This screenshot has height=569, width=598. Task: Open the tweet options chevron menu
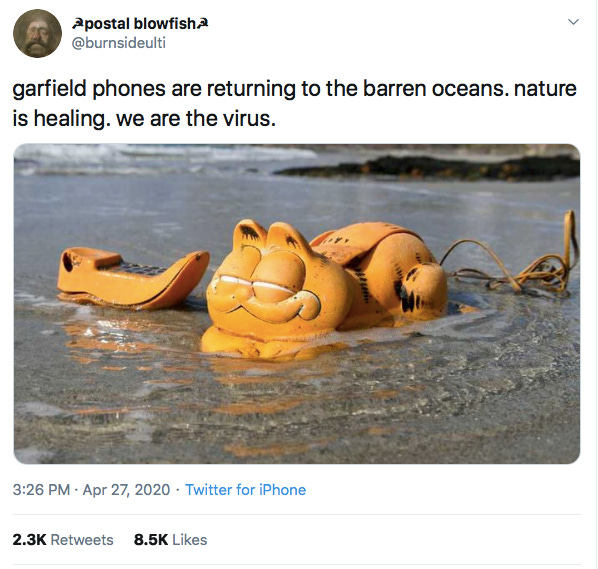pyautogui.click(x=573, y=22)
